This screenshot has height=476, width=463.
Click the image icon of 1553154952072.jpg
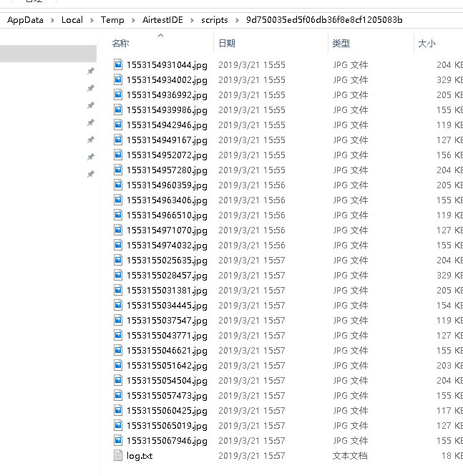(118, 155)
